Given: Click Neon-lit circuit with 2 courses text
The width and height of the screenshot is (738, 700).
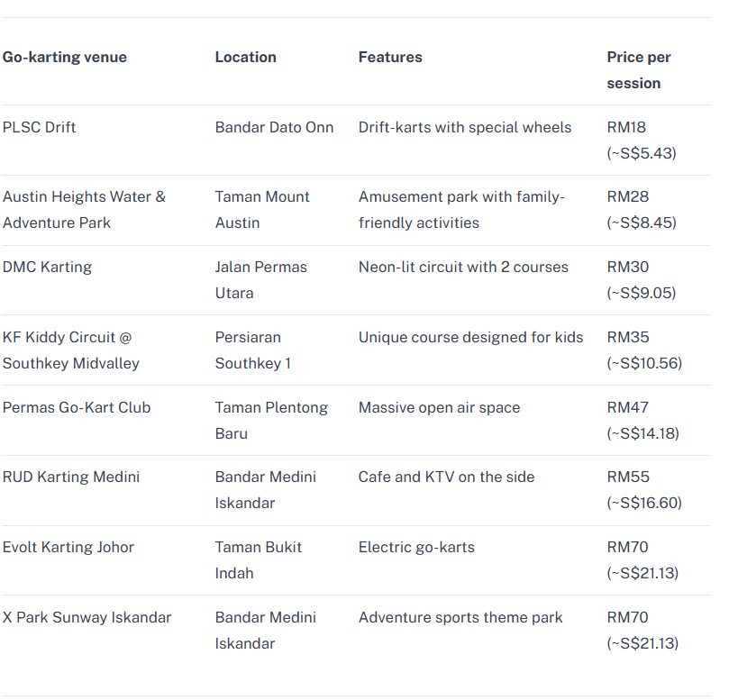Looking at the screenshot, I should [x=463, y=267].
